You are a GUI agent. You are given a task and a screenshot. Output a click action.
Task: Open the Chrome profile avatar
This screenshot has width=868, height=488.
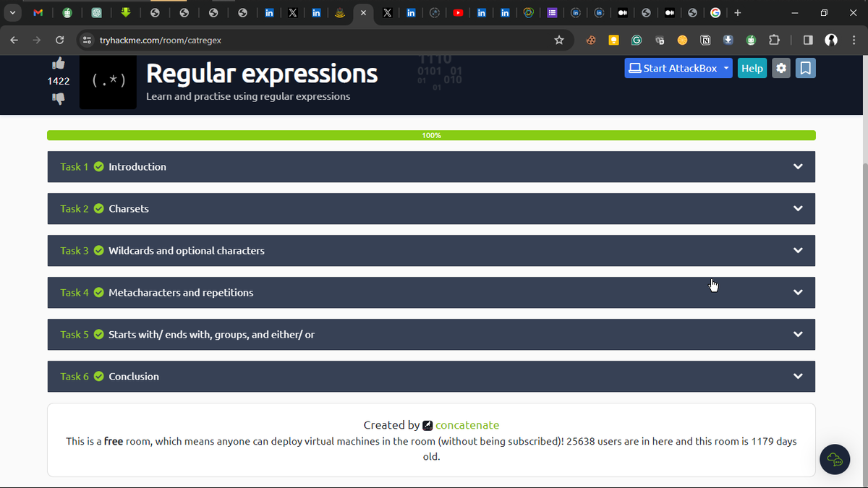(831, 40)
